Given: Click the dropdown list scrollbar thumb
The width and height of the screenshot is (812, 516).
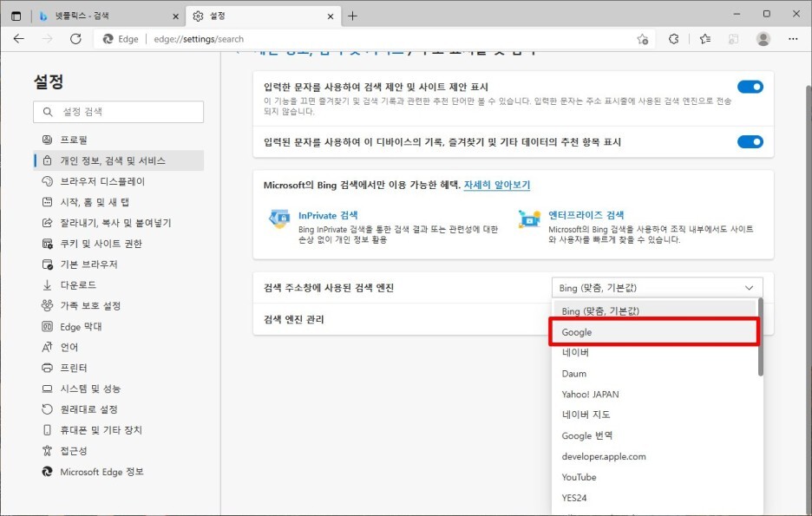Looking at the screenshot, I should pos(760,337).
